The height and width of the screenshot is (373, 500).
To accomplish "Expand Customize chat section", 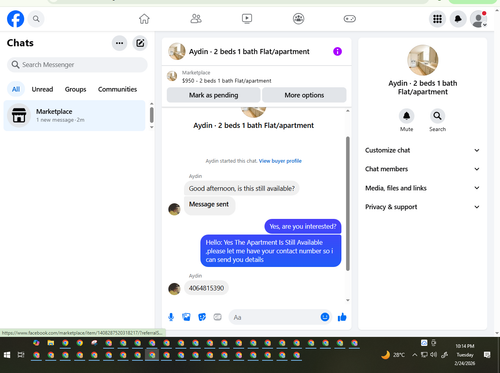I will pos(422,150).
